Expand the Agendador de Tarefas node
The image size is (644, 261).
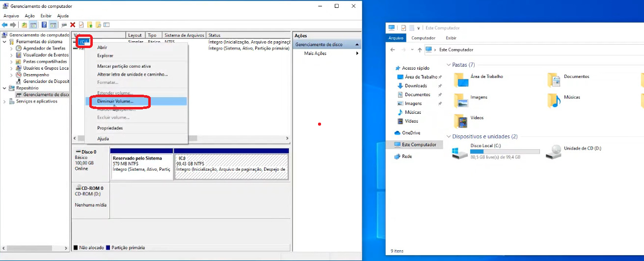(11, 49)
